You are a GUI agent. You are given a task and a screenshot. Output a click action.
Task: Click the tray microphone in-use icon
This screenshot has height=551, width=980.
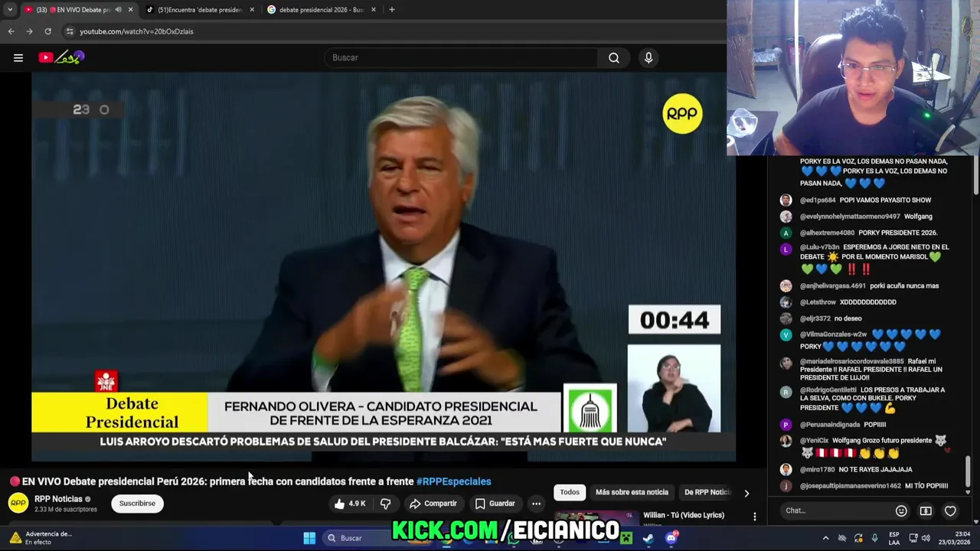(874, 538)
